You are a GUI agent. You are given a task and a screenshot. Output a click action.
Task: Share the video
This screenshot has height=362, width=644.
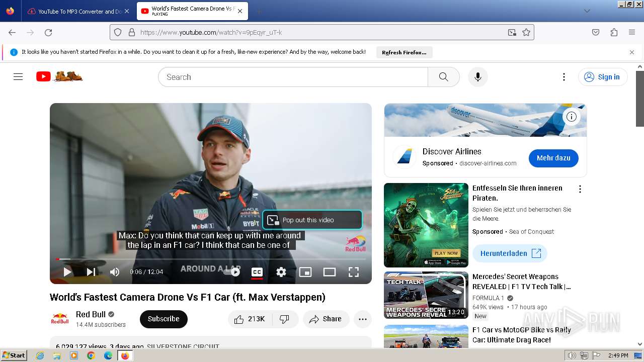(x=326, y=319)
